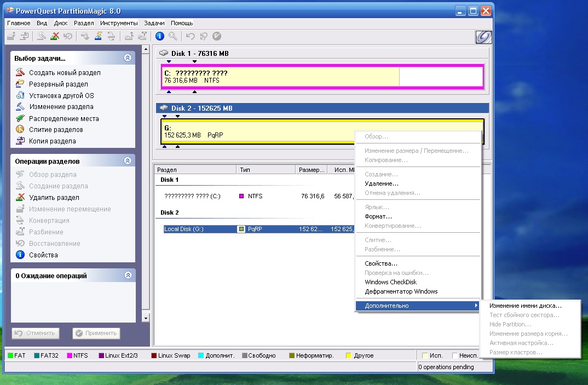
Task: Open the Главное menu
Action: (19, 23)
